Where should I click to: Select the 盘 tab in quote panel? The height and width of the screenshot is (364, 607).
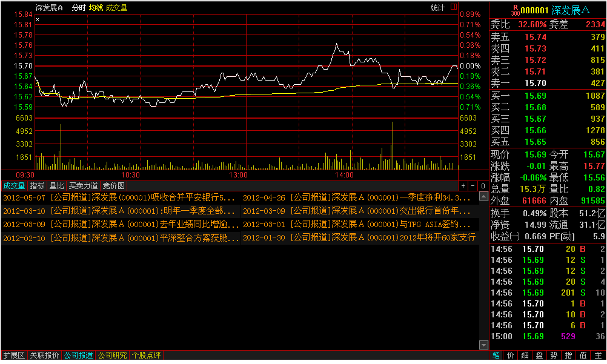point(539,355)
